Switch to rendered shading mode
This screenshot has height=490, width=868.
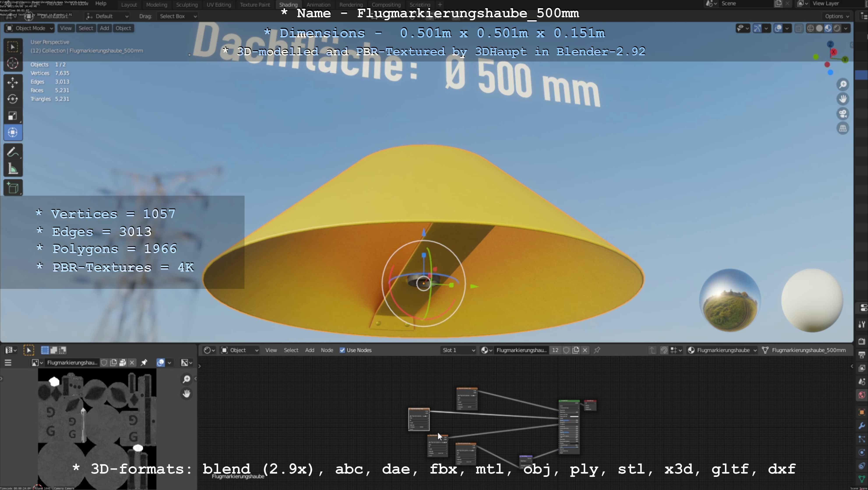pyautogui.click(x=837, y=28)
